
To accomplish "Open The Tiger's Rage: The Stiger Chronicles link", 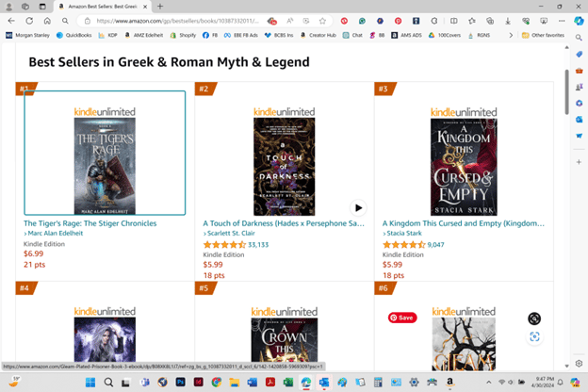I will point(90,223).
